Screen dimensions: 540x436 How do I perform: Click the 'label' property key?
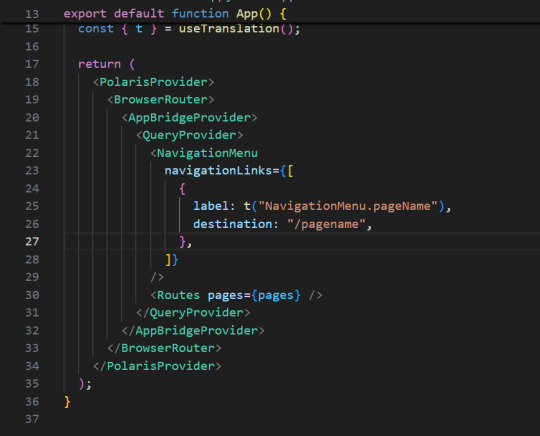211,206
